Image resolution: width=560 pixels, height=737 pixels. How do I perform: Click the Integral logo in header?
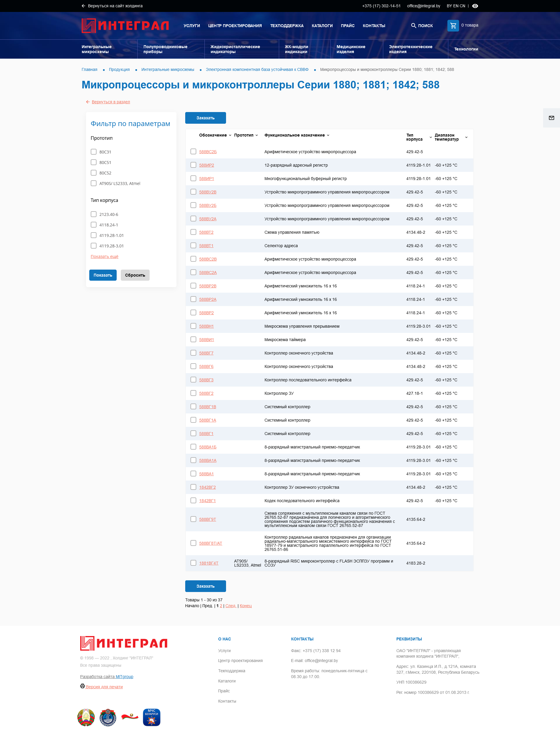[x=125, y=26]
